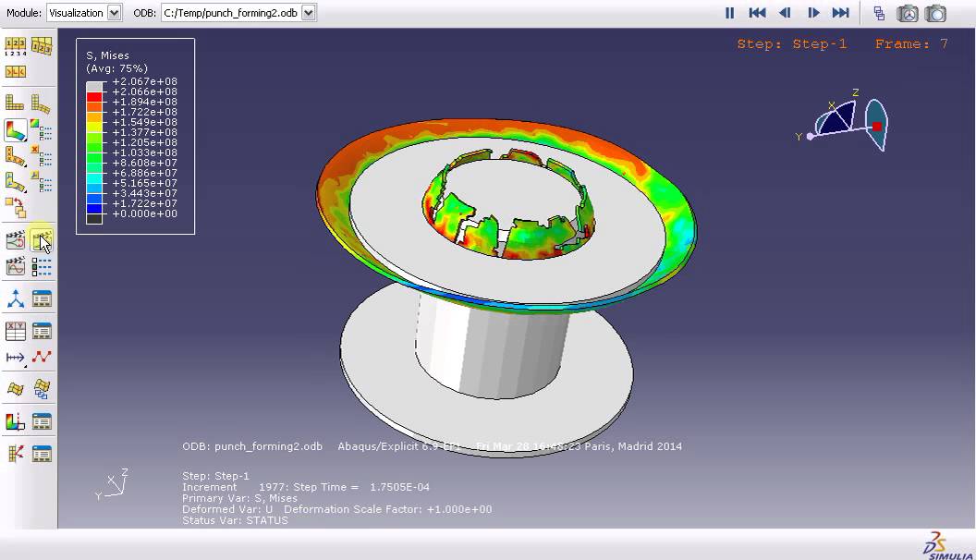This screenshot has width=976, height=560.
Task: Click legend minimum value +0.000e+00
Action: 144,213
